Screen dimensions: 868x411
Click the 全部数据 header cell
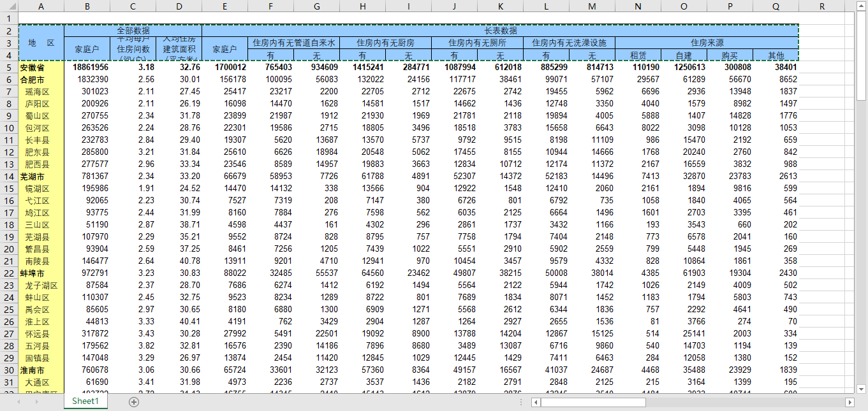(133, 31)
